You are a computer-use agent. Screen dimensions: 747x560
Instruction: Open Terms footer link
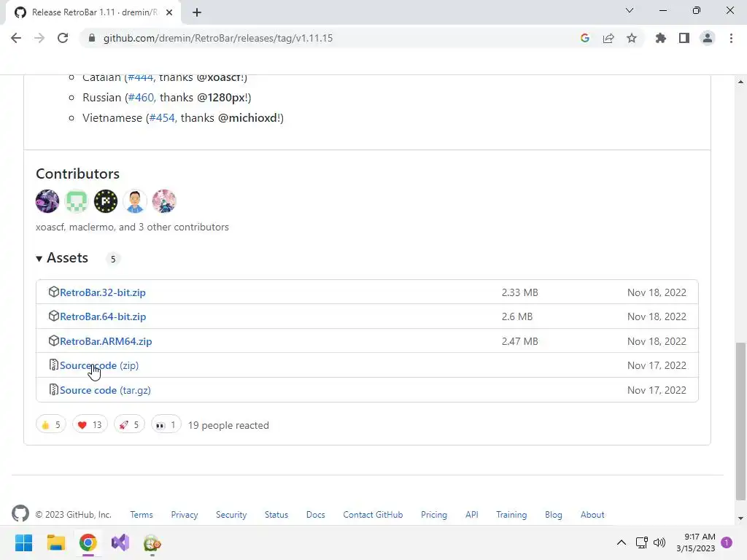tap(142, 515)
